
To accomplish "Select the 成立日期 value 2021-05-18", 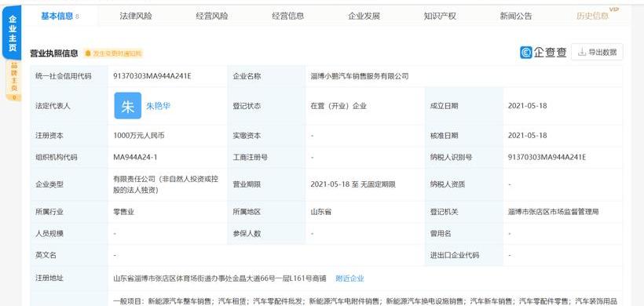I will tap(527, 106).
